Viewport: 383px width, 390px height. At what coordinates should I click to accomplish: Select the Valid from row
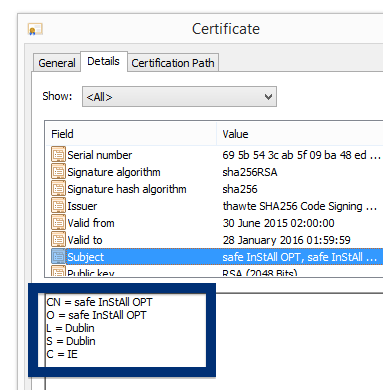pos(217,223)
